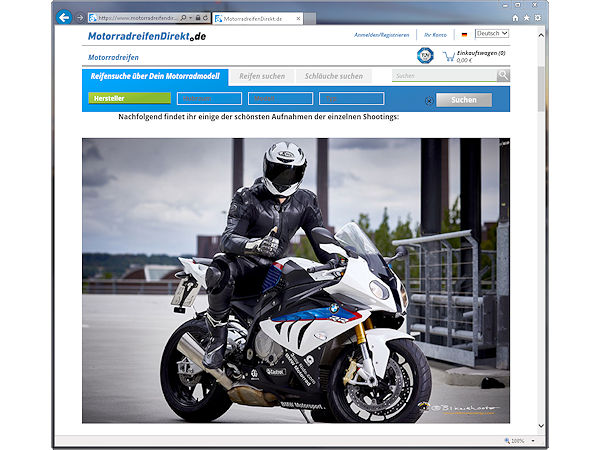Switch to Reifen suchen tab
600x450 pixels.
(262, 76)
